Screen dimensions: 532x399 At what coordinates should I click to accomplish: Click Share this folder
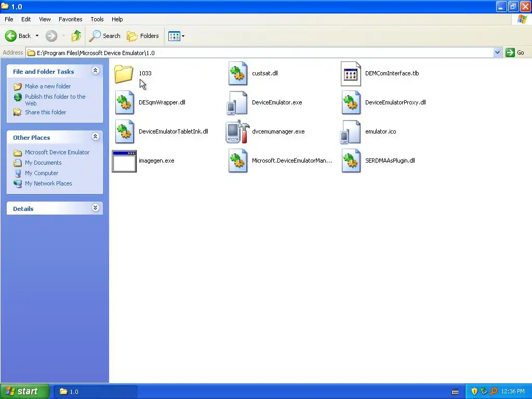pyautogui.click(x=46, y=112)
